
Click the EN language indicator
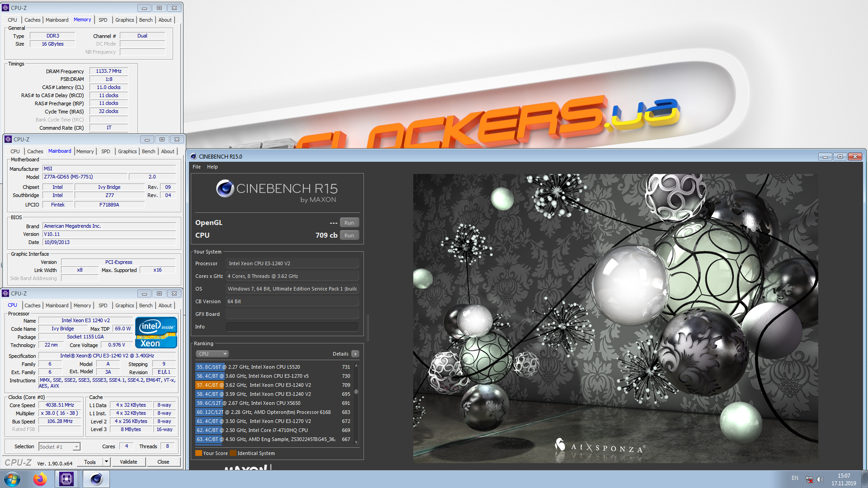(x=795, y=478)
